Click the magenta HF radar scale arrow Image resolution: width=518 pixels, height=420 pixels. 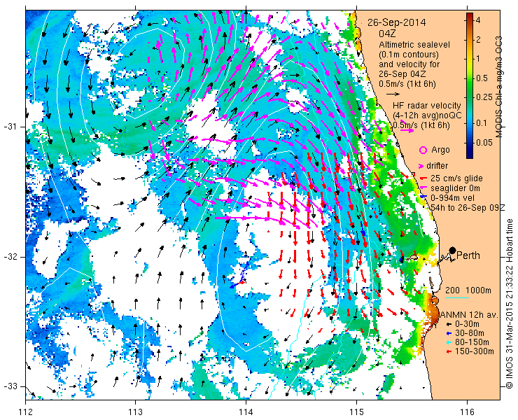(407, 130)
